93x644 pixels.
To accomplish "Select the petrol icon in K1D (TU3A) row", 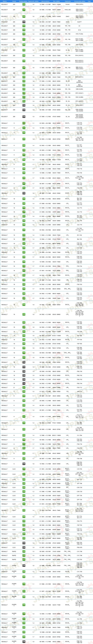I will coord(24,34).
